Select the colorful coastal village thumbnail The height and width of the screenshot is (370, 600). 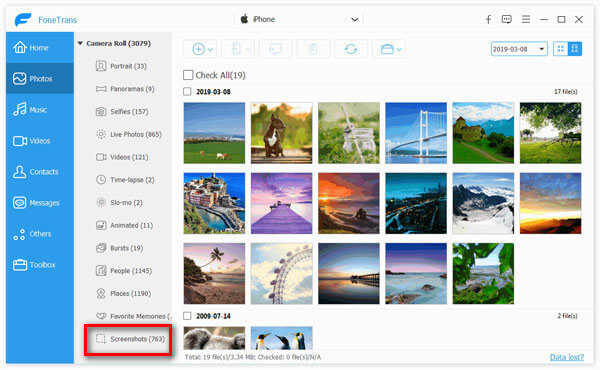pos(214,203)
